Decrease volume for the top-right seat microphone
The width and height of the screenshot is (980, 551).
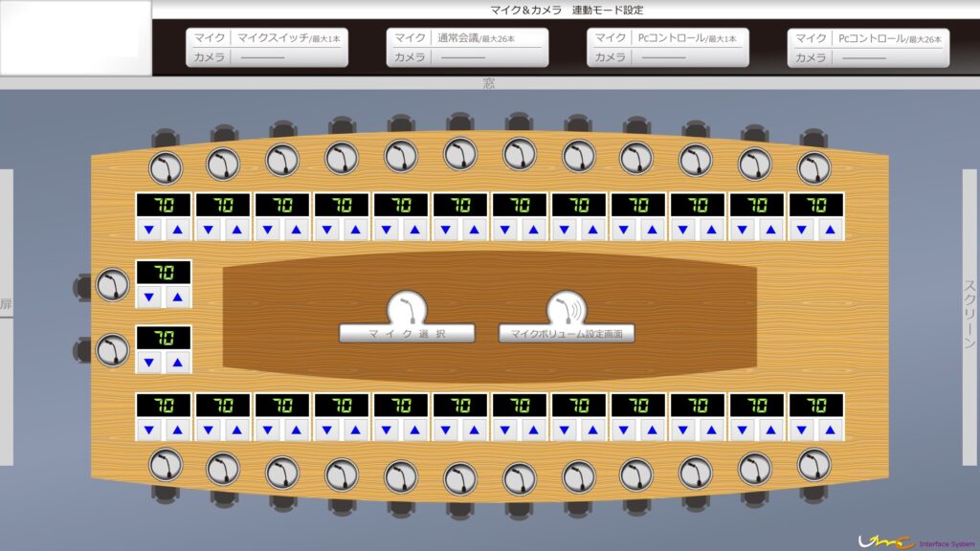pyautogui.click(x=802, y=230)
